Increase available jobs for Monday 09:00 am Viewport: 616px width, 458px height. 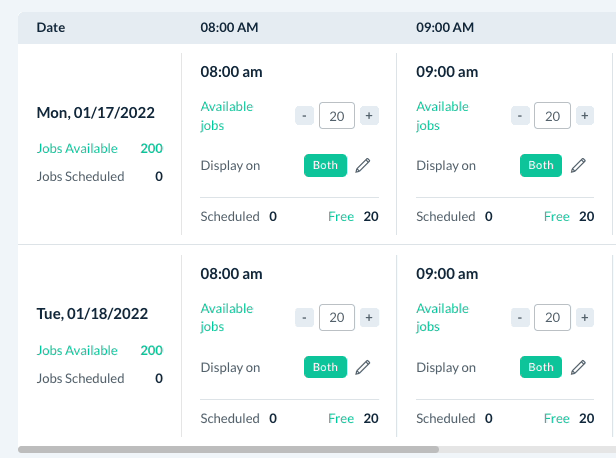(585, 116)
